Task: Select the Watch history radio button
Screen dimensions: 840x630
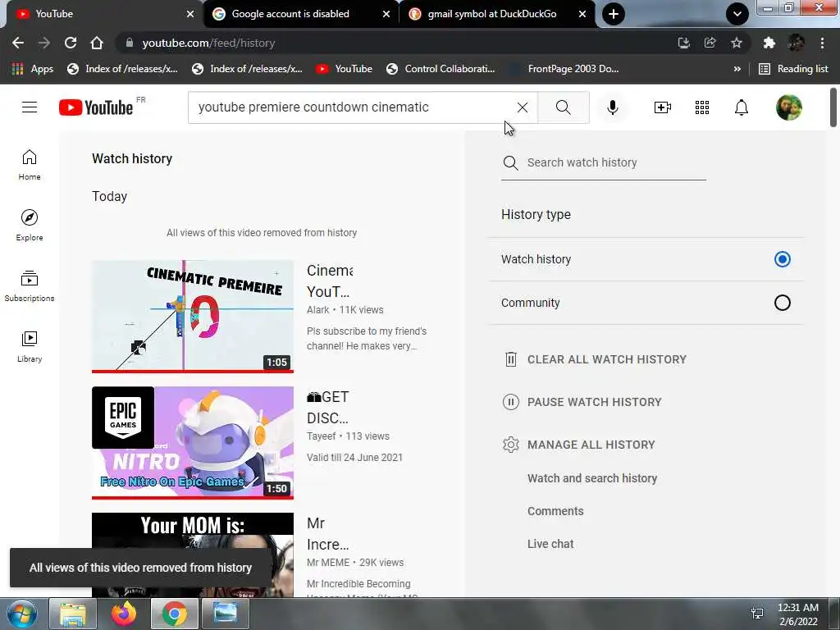Action: point(782,259)
